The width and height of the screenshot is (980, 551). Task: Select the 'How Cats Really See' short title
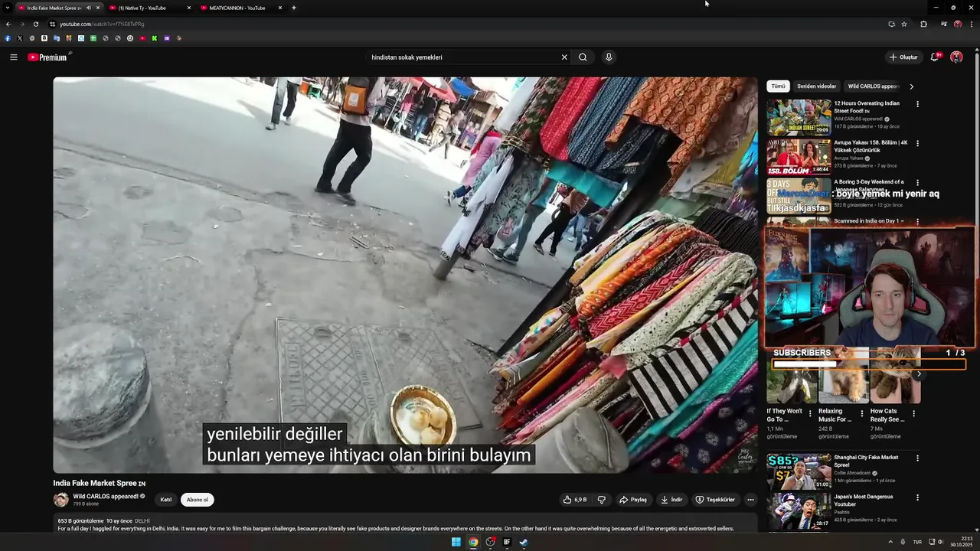887,415
